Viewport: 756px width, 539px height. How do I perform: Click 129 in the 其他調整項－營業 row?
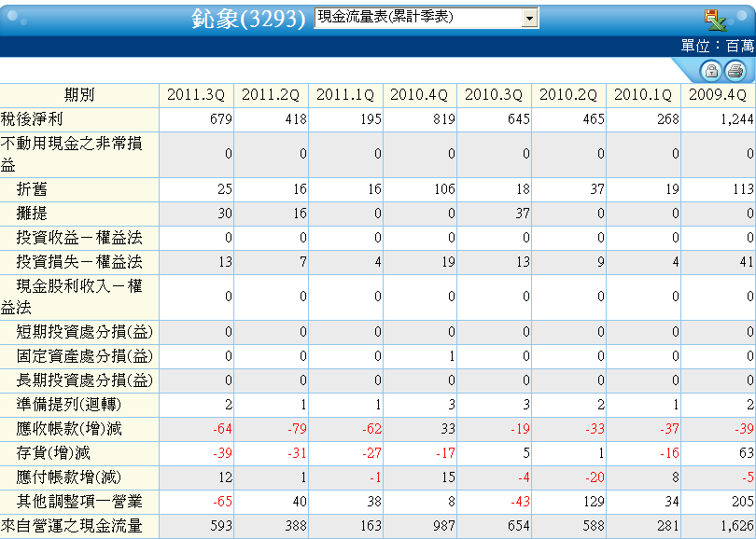594,502
